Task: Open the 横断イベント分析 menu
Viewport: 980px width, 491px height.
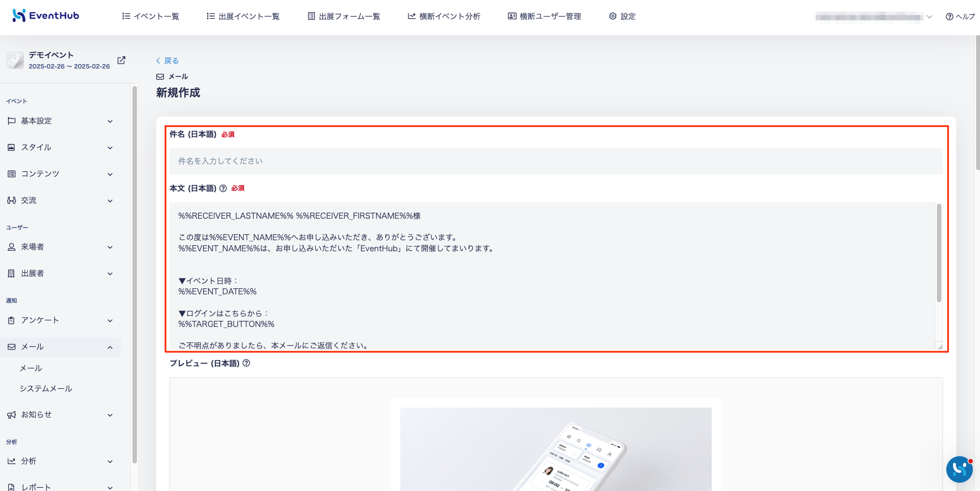Action: pyautogui.click(x=444, y=17)
